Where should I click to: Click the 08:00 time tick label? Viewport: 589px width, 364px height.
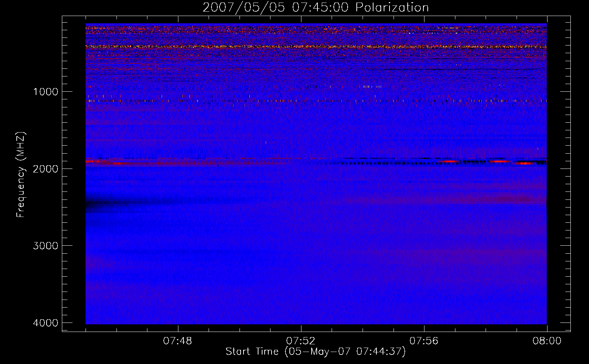pyautogui.click(x=547, y=341)
